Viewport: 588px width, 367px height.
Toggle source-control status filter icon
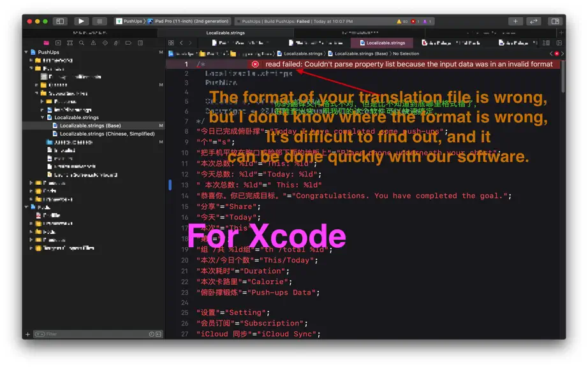(x=159, y=334)
